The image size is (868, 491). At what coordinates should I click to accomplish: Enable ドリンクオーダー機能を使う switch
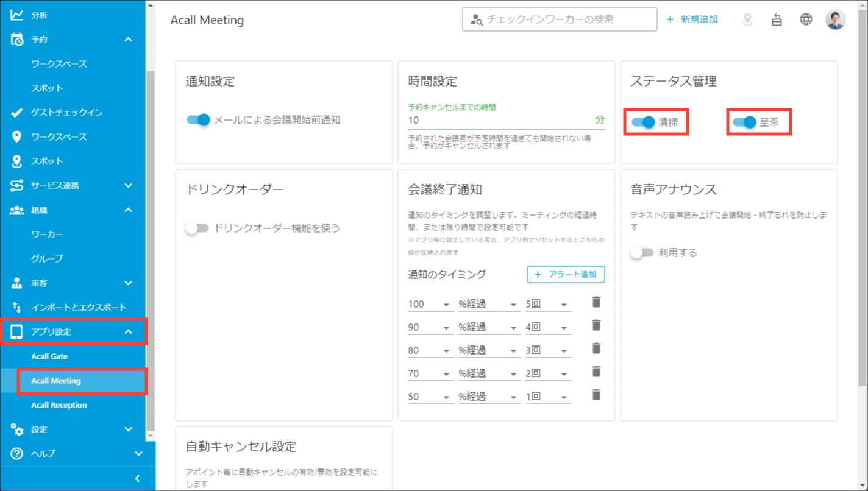click(197, 228)
